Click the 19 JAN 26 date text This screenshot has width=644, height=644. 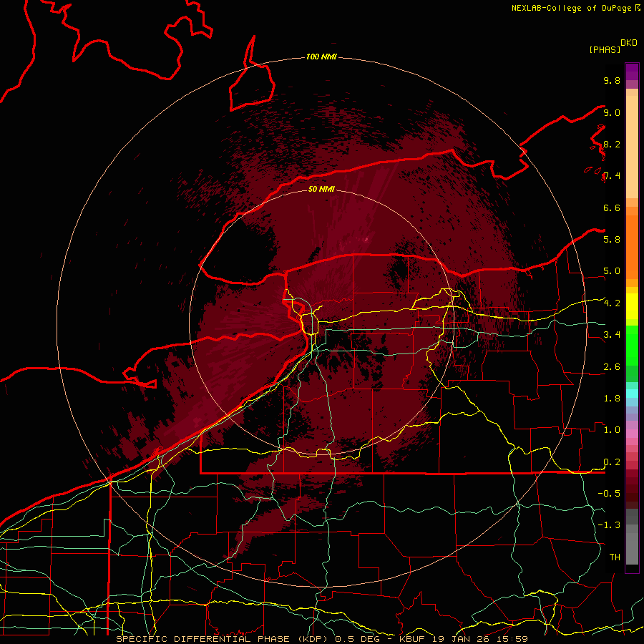point(461,639)
